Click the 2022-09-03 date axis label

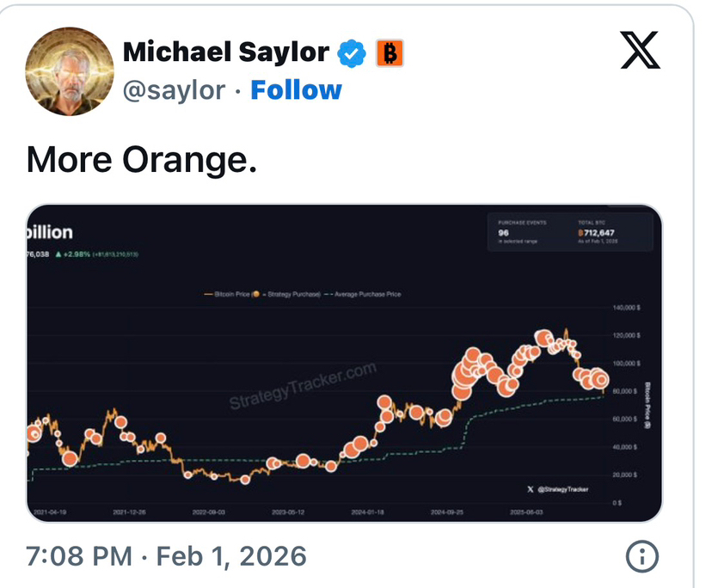(210, 512)
